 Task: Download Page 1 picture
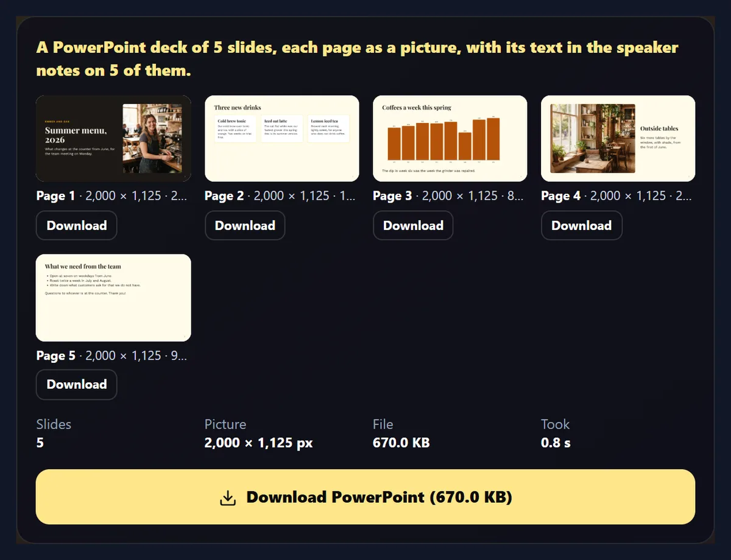coord(77,225)
